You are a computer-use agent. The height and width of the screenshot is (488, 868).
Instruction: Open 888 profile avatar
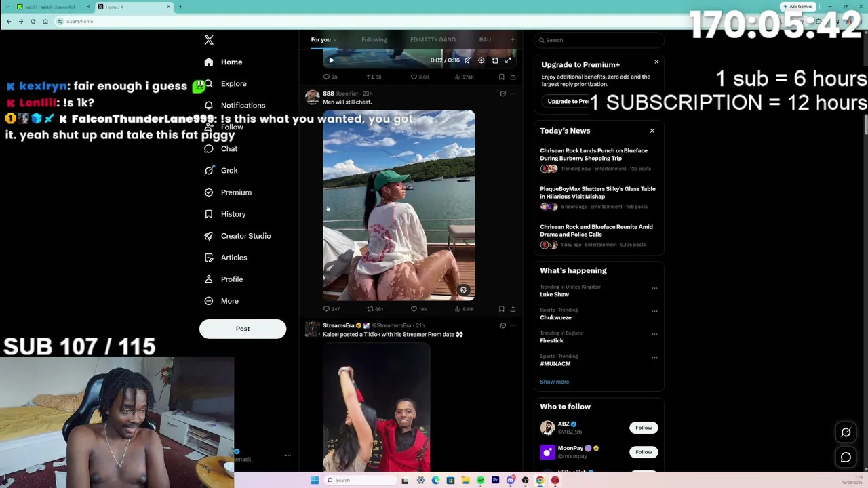[313, 97]
